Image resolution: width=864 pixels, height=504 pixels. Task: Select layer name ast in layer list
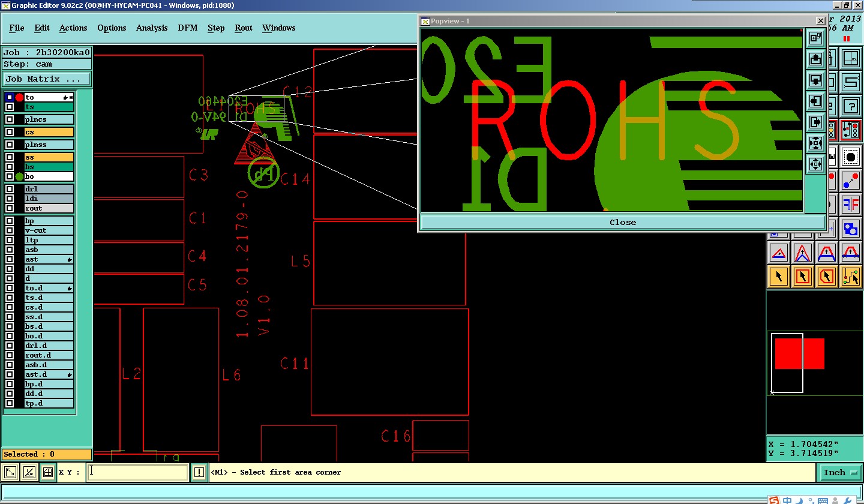point(49,259)
